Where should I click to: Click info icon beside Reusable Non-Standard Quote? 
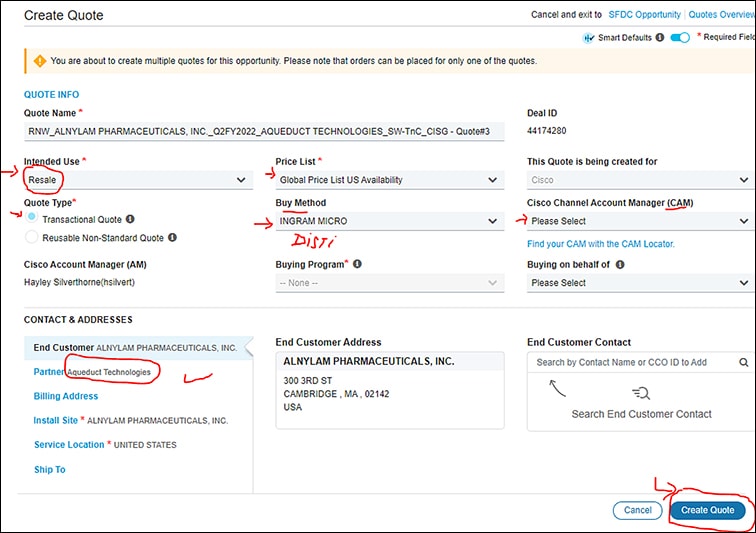coord(173,238)
